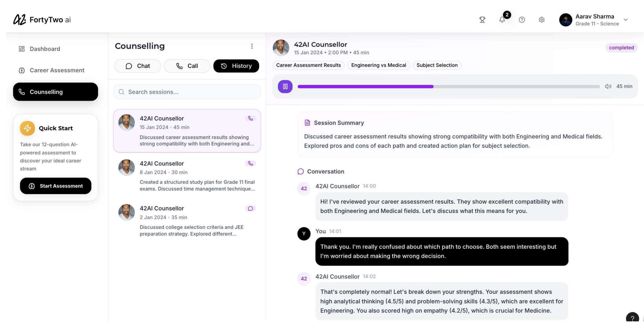This screenshot has height=328, width=644.
Task: Go to Dashboard in sidebar
Action: (45, 49)
